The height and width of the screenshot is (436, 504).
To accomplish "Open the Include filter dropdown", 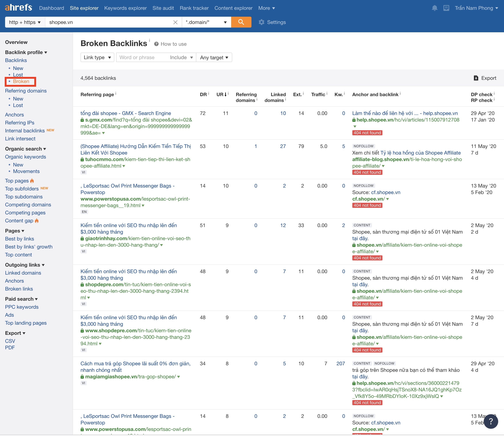I will point(181,57).
